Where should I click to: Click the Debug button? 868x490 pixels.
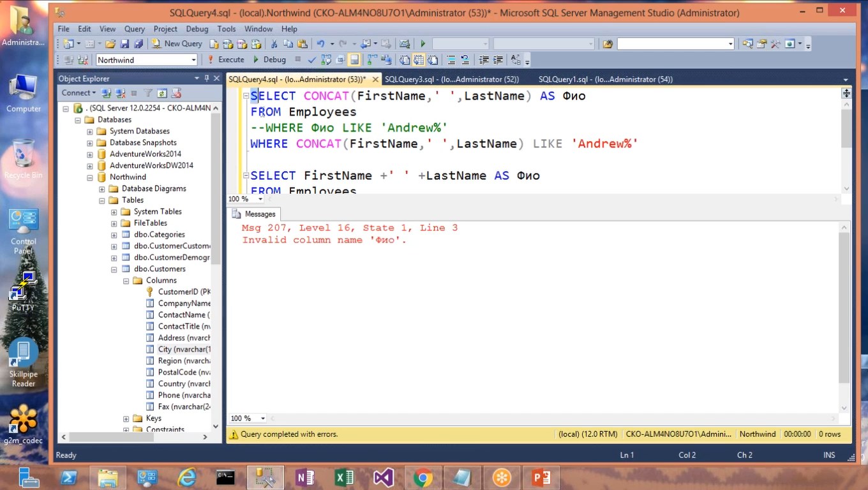(269, 59)
